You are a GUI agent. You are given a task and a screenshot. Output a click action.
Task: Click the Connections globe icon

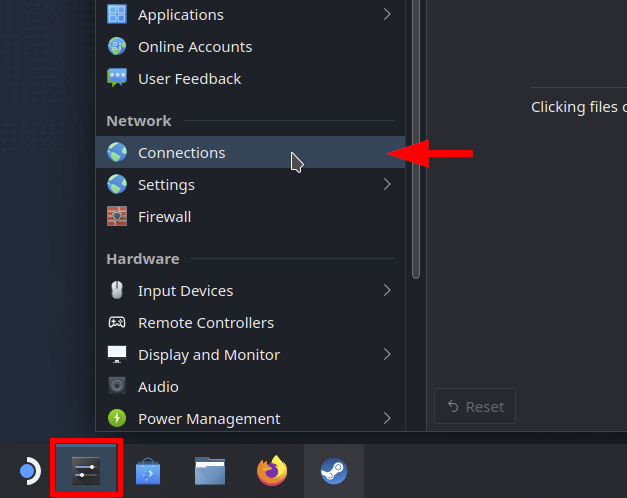tap(117, 152)
